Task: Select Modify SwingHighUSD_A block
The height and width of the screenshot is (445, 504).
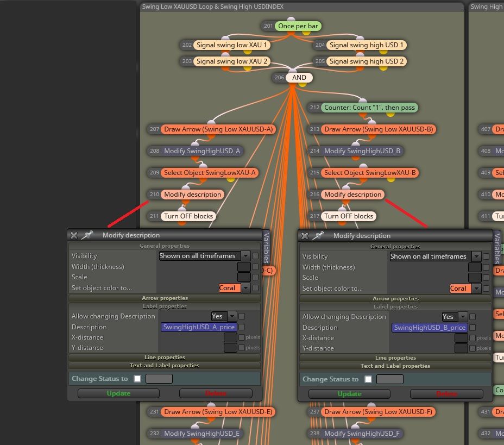Action: click(202, 151)
